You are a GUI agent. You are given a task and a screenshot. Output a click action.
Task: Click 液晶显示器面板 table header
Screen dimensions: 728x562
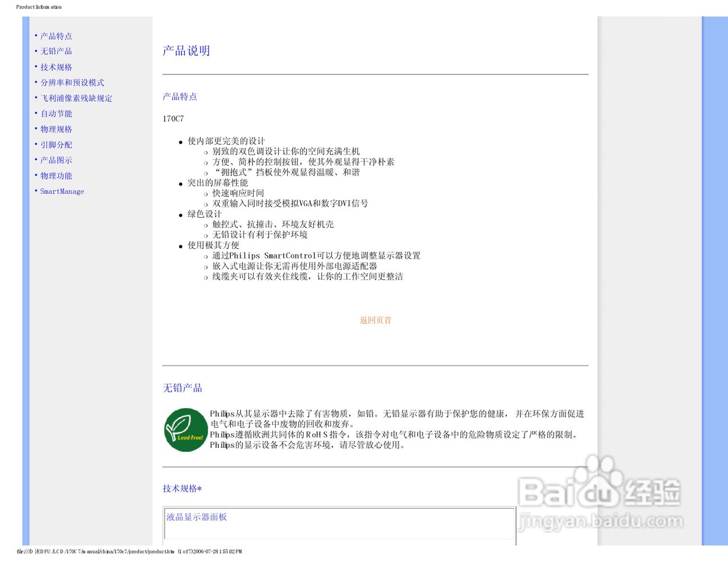[x=197, y=517]
